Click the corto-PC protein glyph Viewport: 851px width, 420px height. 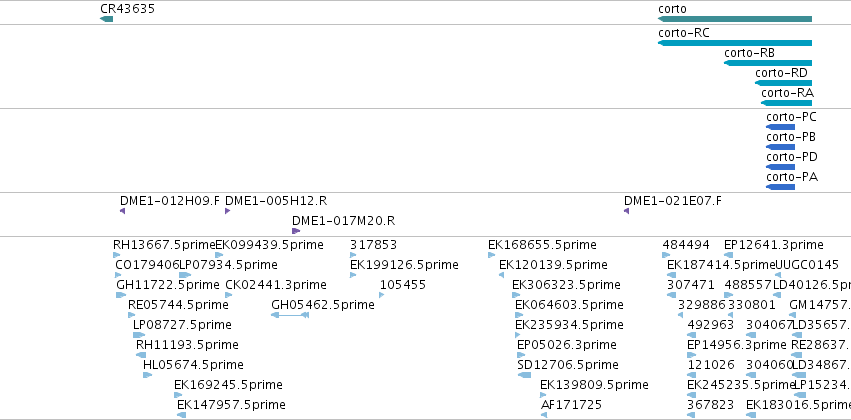tap(780, 127)
